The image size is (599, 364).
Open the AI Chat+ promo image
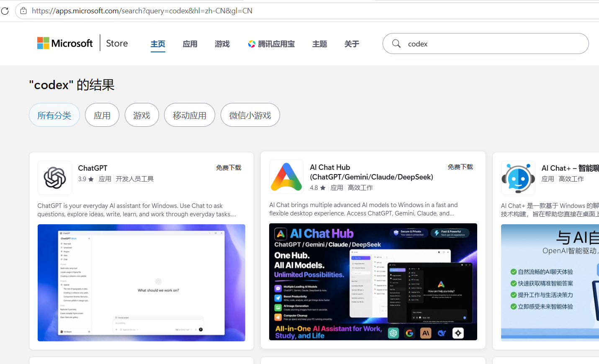click(550, 283)
